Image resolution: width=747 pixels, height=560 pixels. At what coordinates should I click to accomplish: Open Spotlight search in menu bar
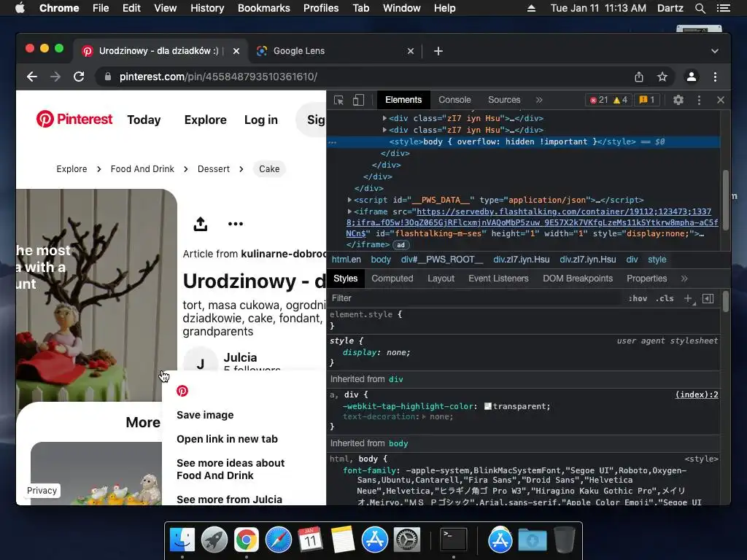700,8
